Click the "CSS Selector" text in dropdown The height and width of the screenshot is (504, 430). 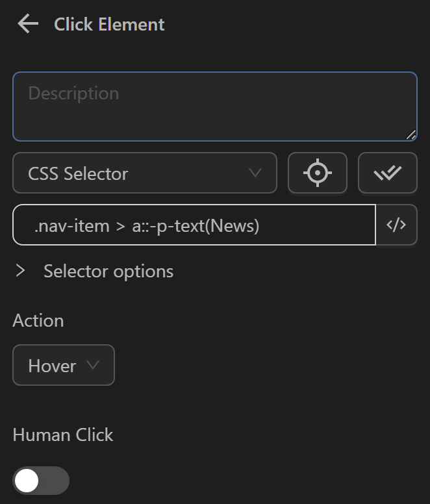[x=78, y=173]
